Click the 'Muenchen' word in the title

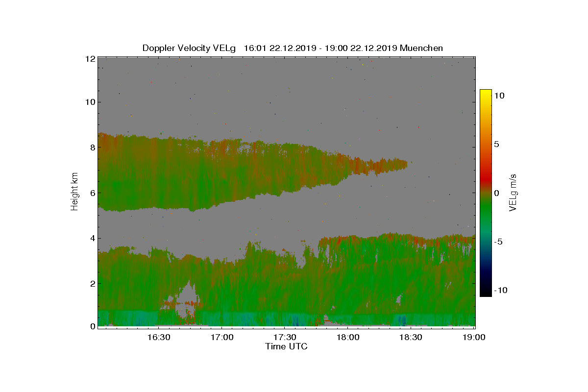point(421,48)
